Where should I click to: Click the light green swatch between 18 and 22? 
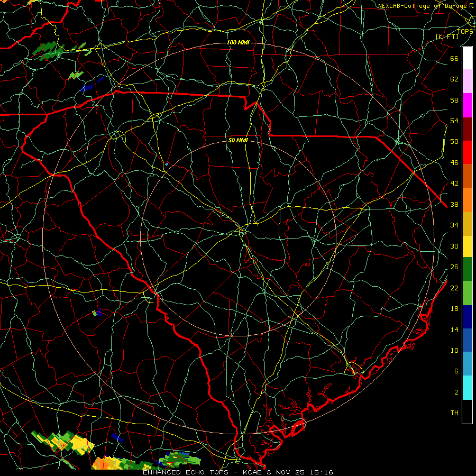[467, 293]
